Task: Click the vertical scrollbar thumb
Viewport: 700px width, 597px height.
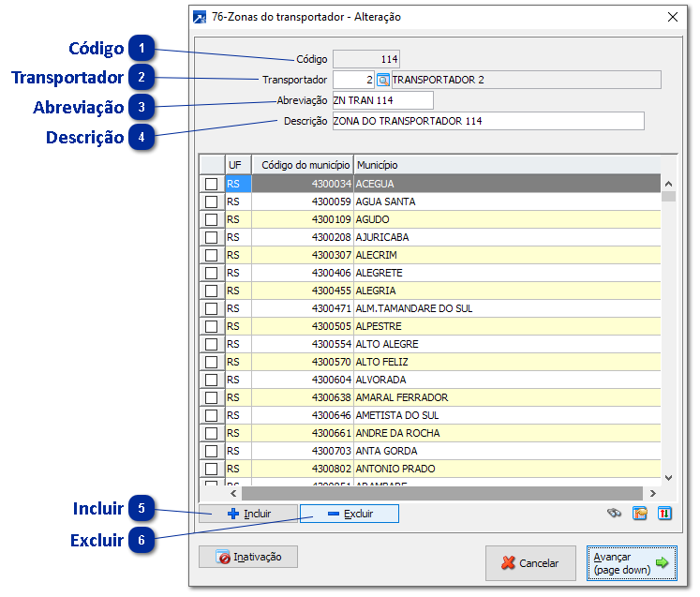Action: (x=668, y=196)
